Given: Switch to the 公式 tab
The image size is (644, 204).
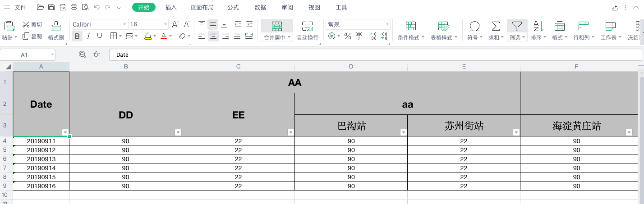Looking at the screenshot, I should pyautogui.click(x=233, y=8).
